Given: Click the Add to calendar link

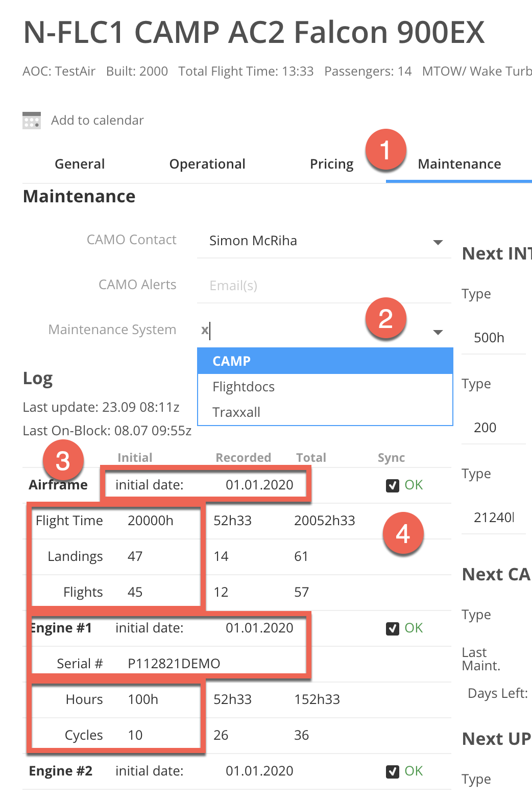Looking at the screenshot, I should click(x=97, y=121).
